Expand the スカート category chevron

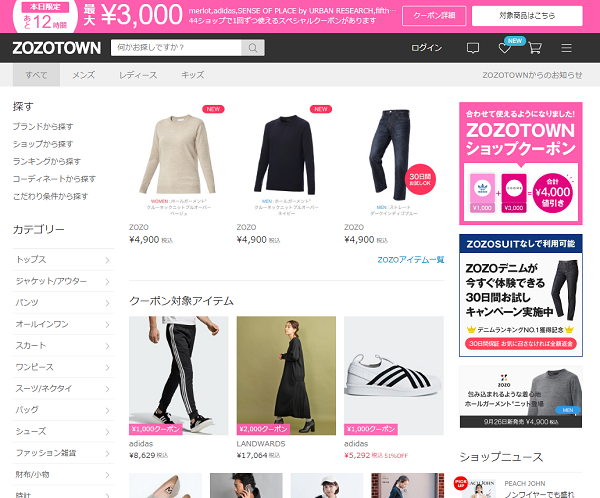[108, 346]
